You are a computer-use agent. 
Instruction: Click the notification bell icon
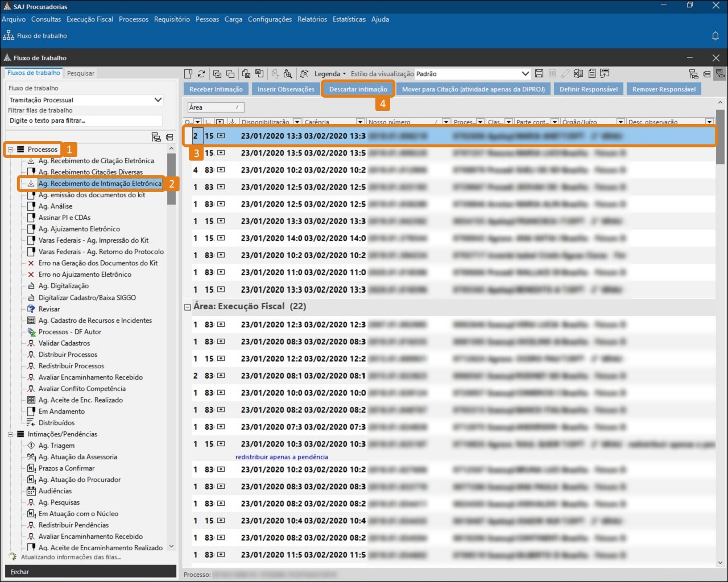715,36
